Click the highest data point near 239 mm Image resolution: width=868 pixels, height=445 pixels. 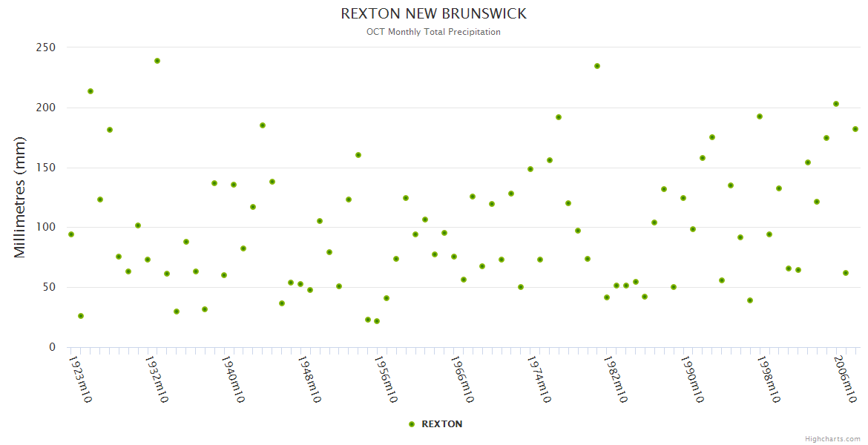(157, 61)
